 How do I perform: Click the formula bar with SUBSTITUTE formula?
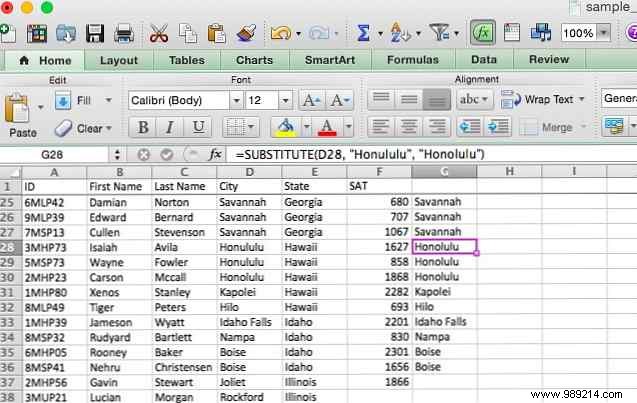coord(432,154)
